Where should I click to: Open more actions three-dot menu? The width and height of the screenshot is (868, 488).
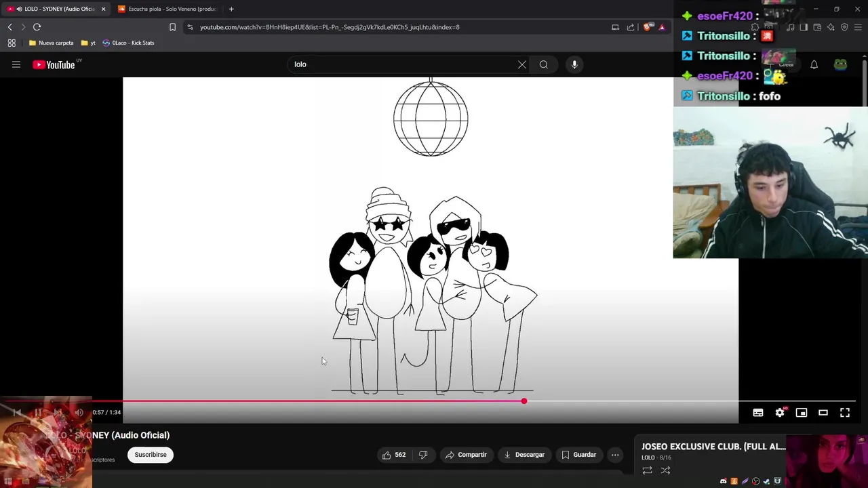point(615,455)
